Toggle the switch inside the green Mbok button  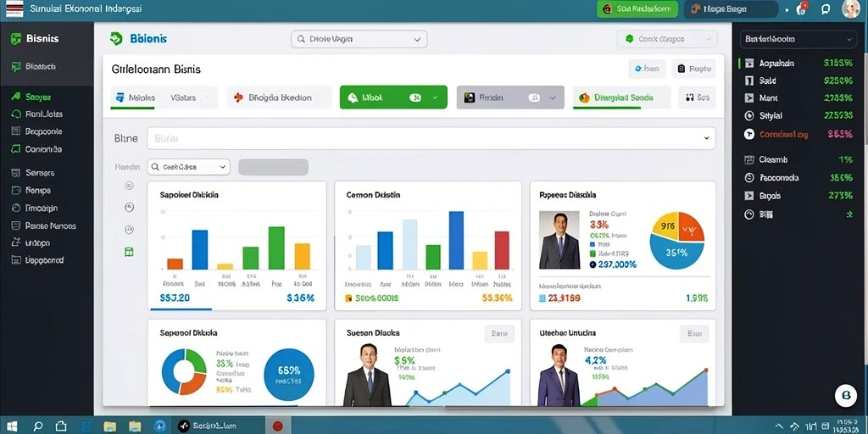click(x=415, y=97)
